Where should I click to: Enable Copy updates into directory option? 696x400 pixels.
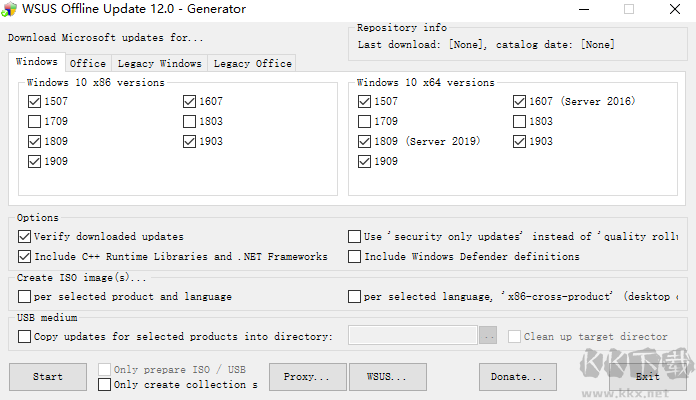pyautogui.click(x=24, y=336)
